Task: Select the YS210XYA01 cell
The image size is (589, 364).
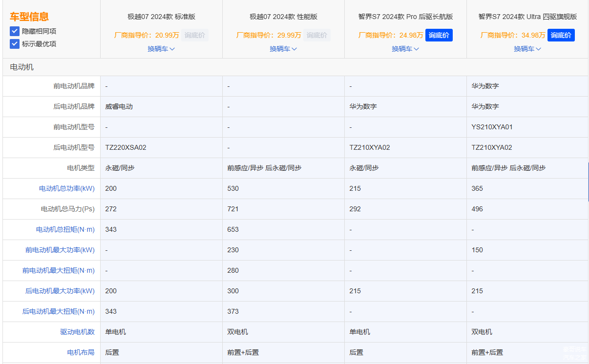Action: (492, 127)
